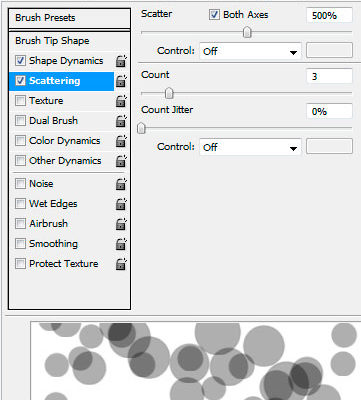Lock the Texture settings via its padlock
This screenshot has height=400, width=361.
pyautogui.click(x=121, y=101)
